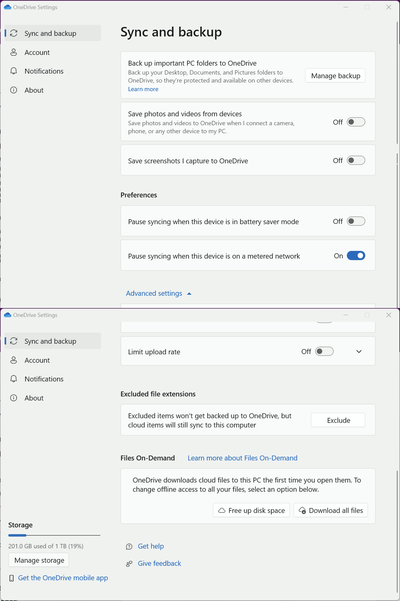The height and width of the screenshot is (601, 400).
Task: Click the Manage storage button
Action: click(39, 560)
